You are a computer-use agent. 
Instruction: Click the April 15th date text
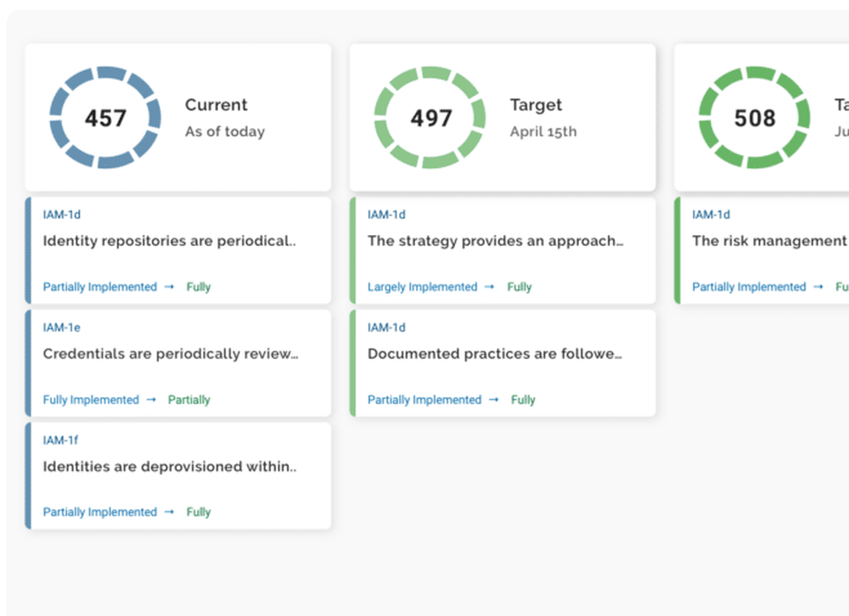[543, 132]
